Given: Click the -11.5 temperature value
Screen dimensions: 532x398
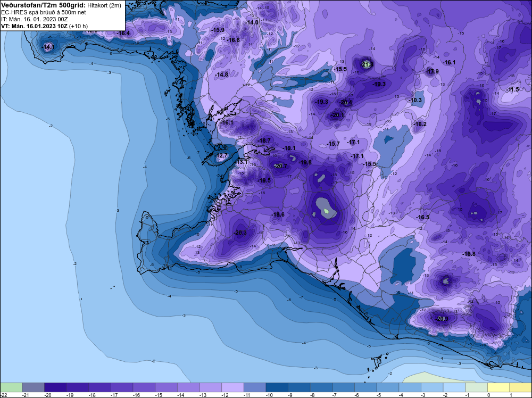Looking at the screenshot, I should tap(512, 89).
